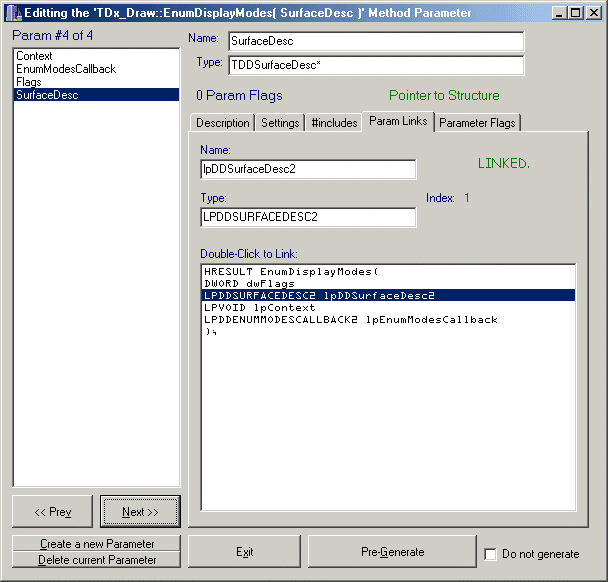
Task: Switch to the Description tab
Action: point(222,123)
